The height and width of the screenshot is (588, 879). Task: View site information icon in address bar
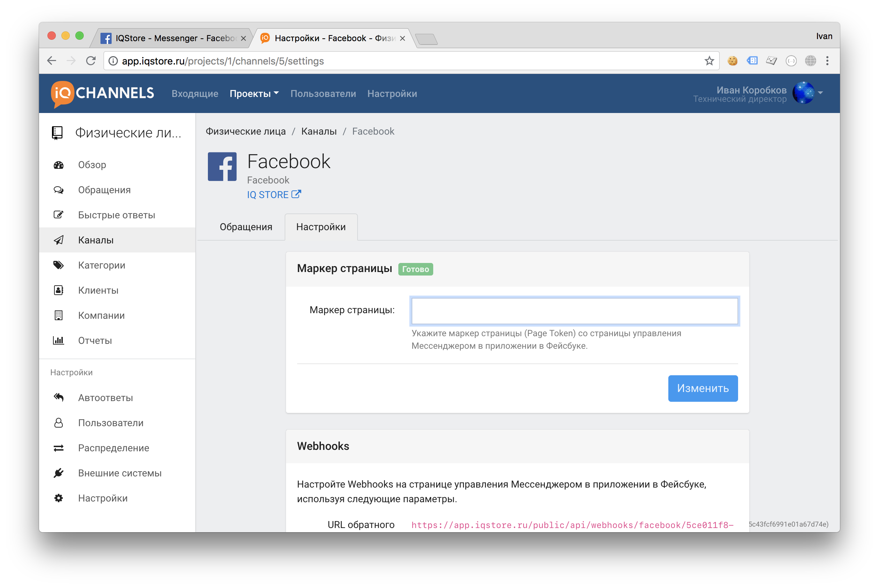tap(113, 61)
